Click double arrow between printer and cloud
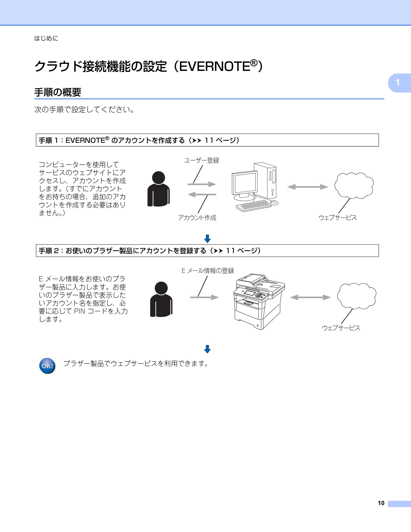The height and width of the screenshot is (532, 411). [310, 297]
